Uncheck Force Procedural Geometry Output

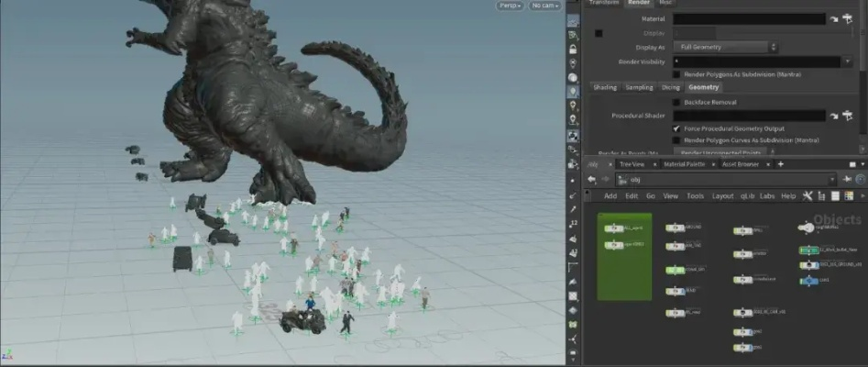point(677,128)
